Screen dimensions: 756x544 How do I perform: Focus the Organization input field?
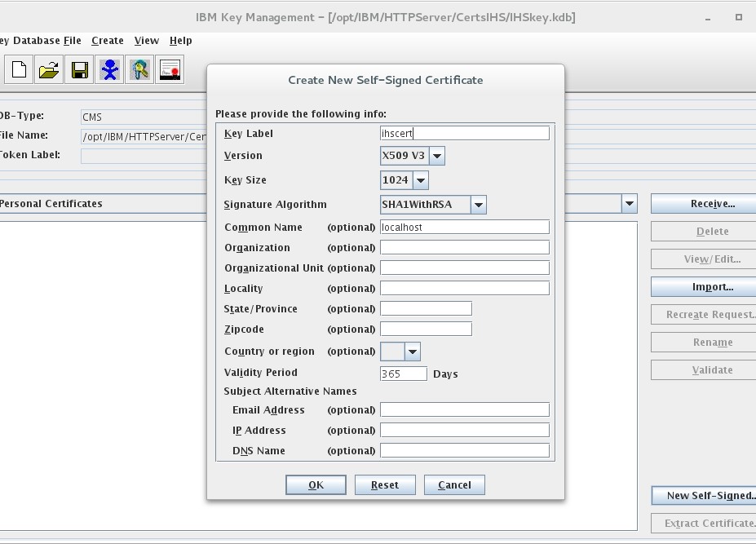tap(465, 247)
